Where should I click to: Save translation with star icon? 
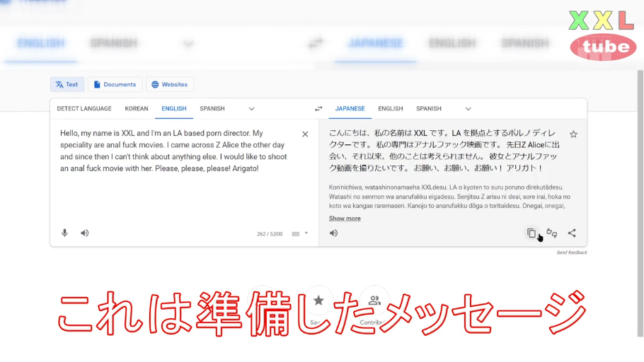coord(573,134)
